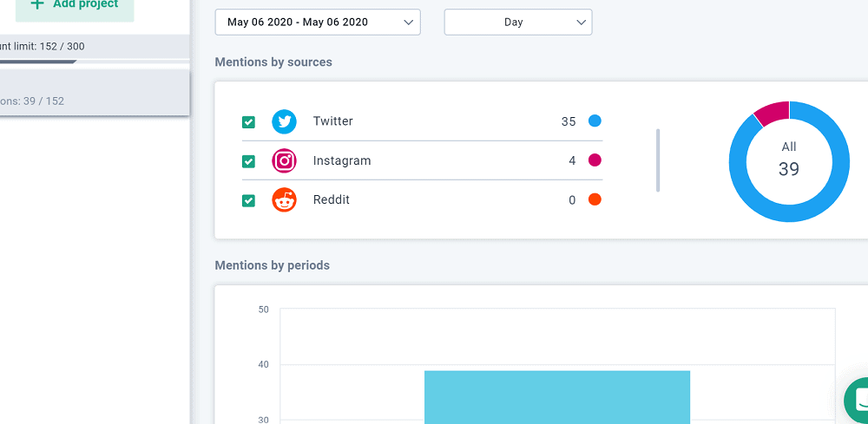
Task: Click the Reddit alien icon
Action: tap(284, 199)
